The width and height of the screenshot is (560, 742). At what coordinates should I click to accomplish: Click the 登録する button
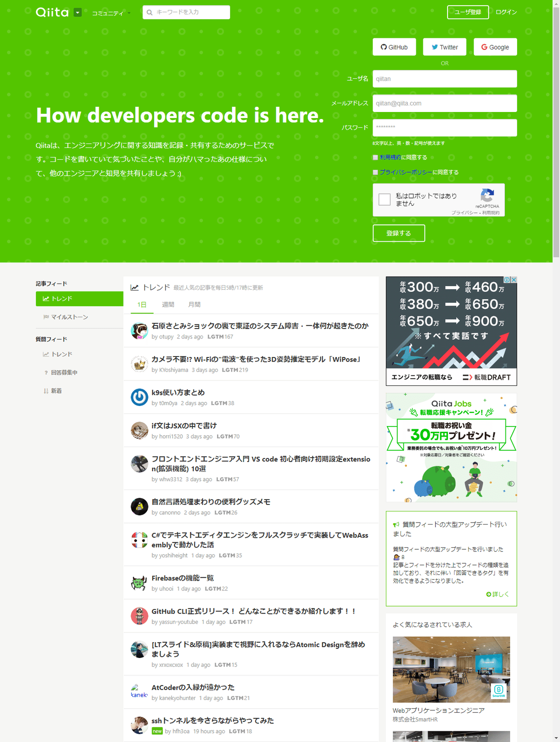(x=399, y=233)
